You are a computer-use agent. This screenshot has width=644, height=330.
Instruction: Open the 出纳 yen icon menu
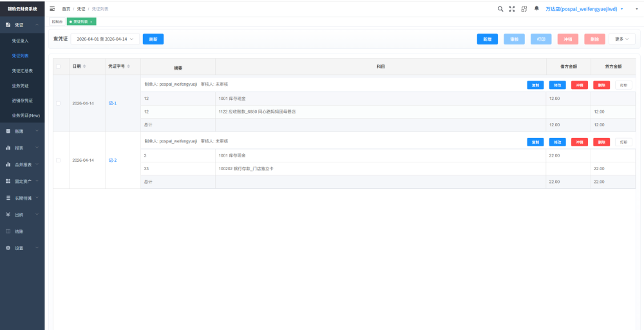(8, 215)
